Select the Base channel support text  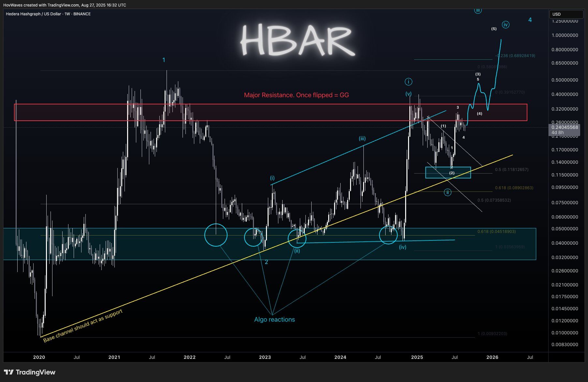[83, 326]
